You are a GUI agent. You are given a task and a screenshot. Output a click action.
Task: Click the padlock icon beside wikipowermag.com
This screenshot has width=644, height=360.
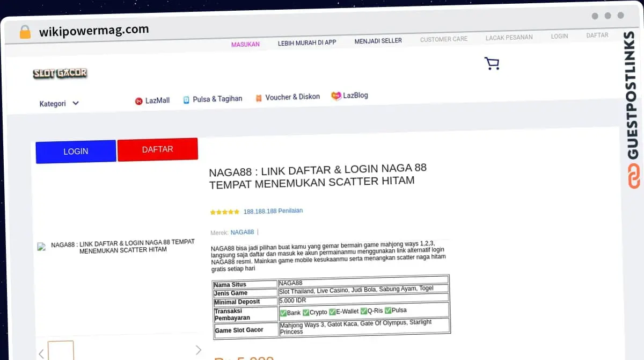click(x=25, y=32)
